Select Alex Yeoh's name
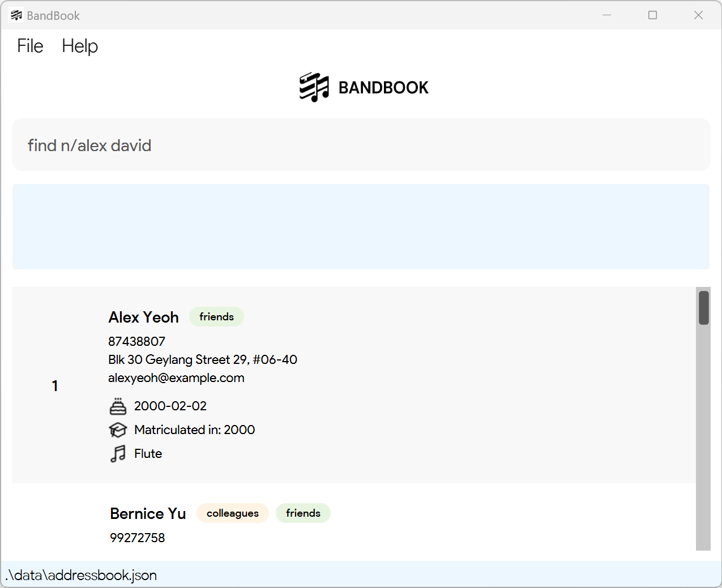 click(144, 317)
